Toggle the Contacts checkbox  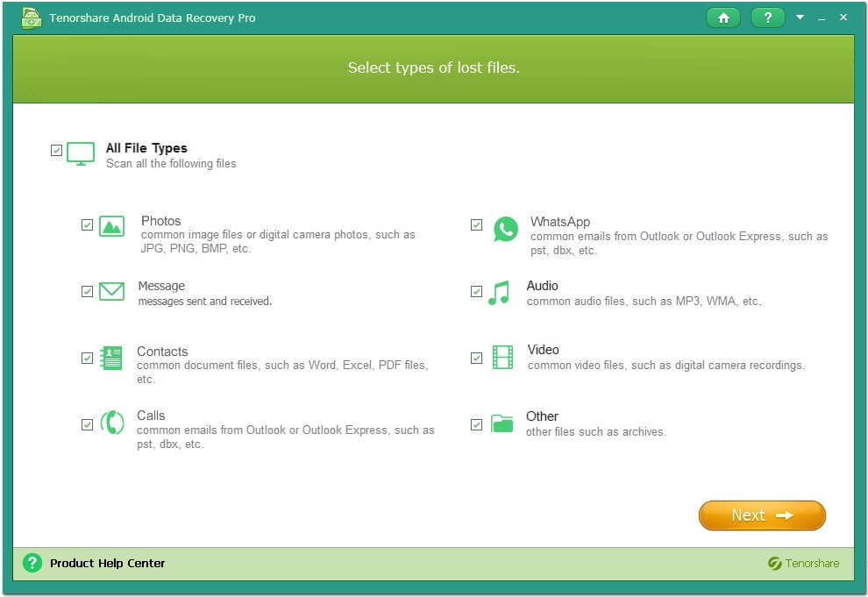(x=87, y=358)
